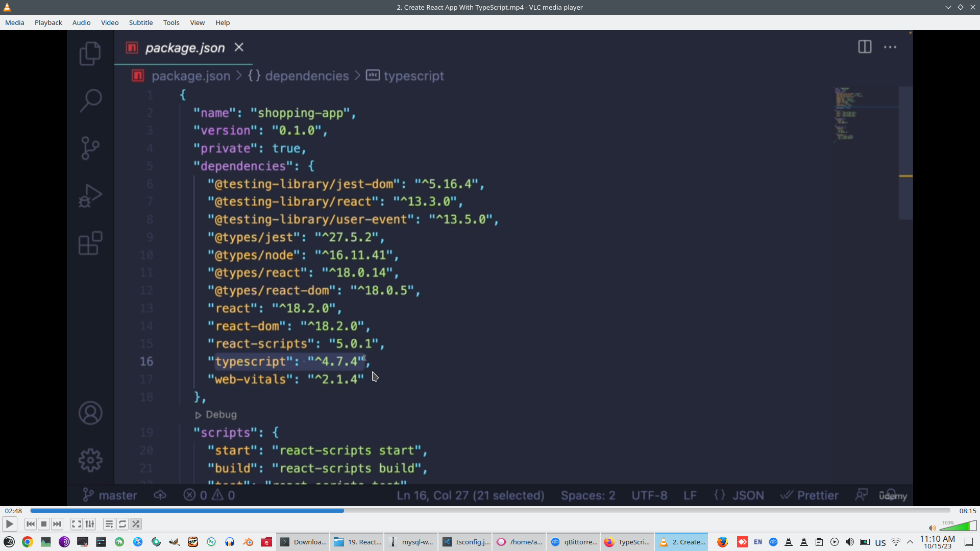Toggle loop repeat mode
This screenshot has width=980, height=551.
tap(122, 524)
